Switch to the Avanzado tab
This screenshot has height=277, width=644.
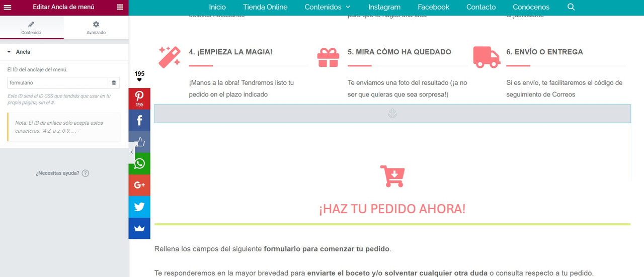(x=96, y=28)
